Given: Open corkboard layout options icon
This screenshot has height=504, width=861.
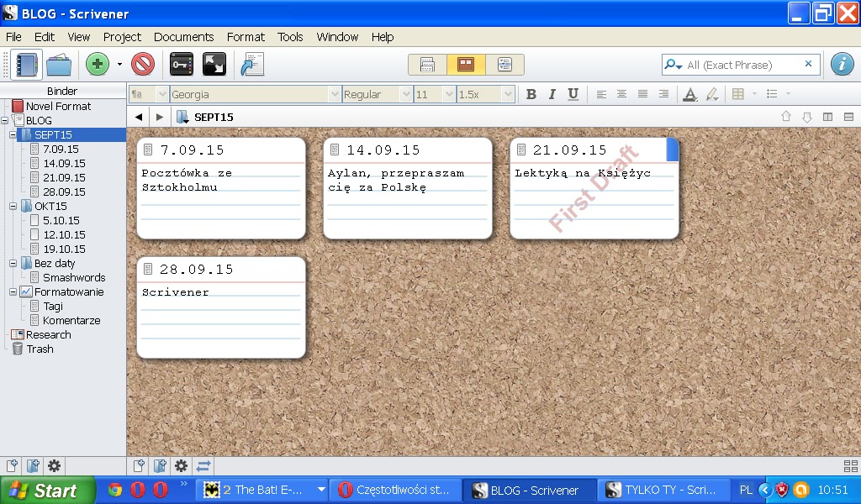Looking at the screenshot, I should click(x=851, y=466).
